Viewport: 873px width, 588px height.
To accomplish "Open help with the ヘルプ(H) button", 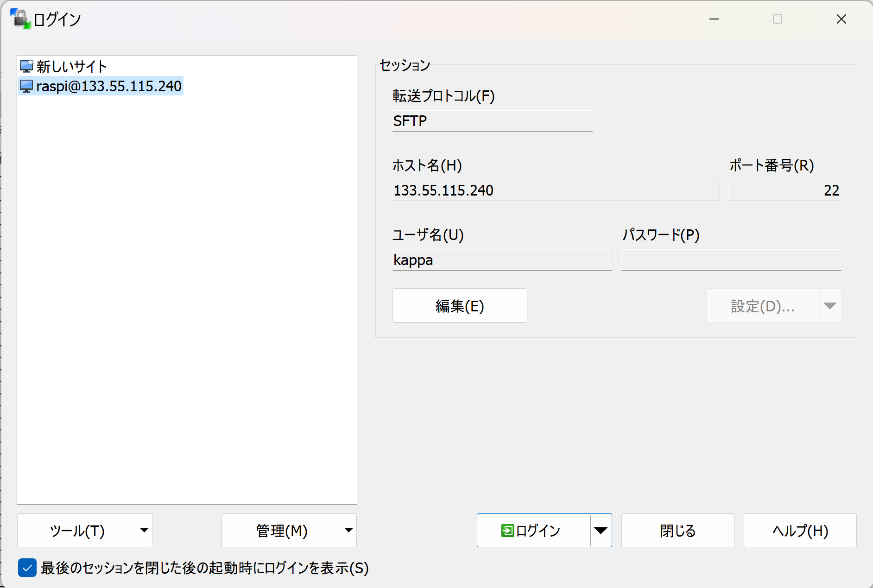I will [x=800, y=530].
